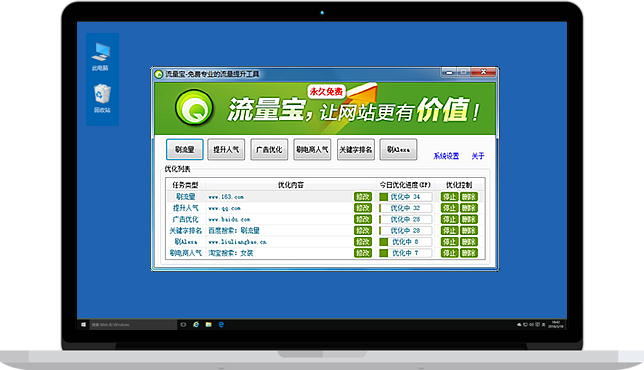Click the 优化中 32 progress bar
The image size is (644, 370).
pos(405,208)
